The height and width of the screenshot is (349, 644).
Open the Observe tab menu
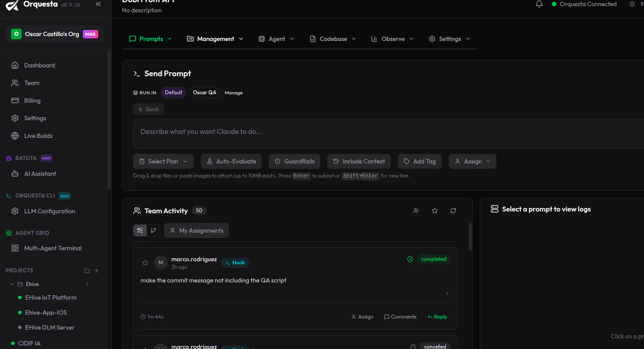[392, 39]
